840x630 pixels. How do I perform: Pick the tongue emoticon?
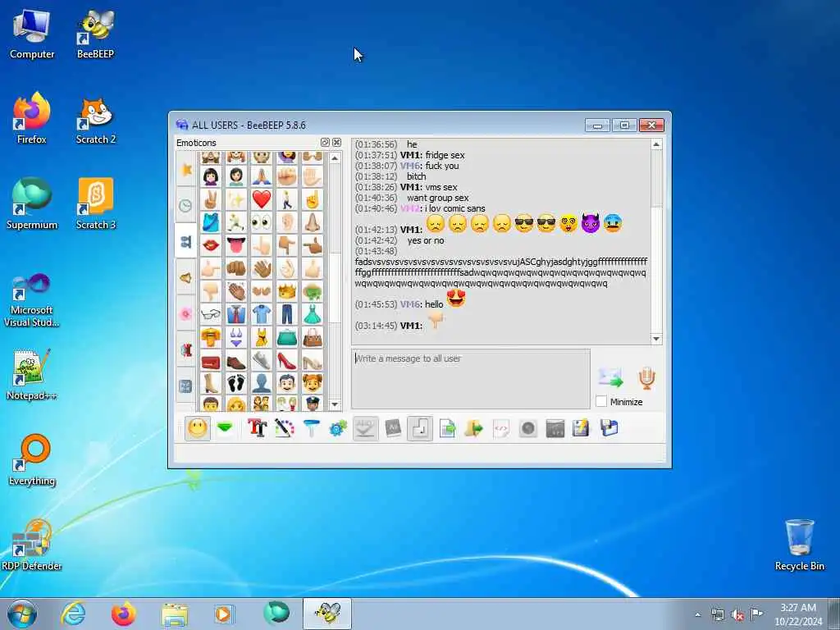tap(235, 245)
